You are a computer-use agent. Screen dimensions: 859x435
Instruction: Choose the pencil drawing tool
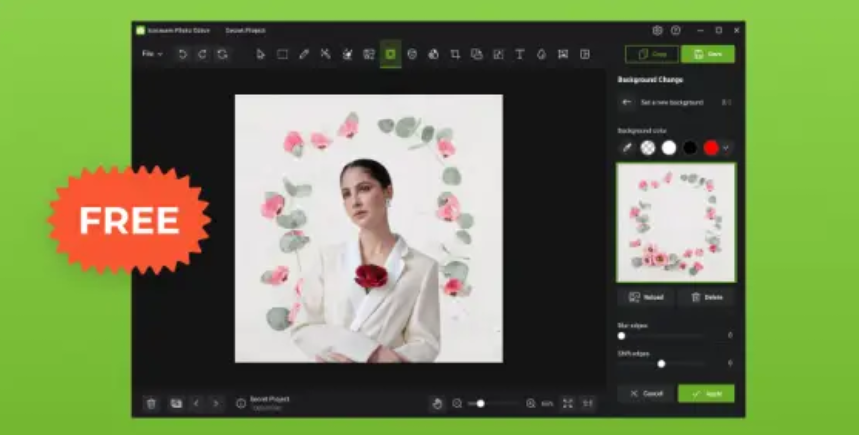point(304,54)
